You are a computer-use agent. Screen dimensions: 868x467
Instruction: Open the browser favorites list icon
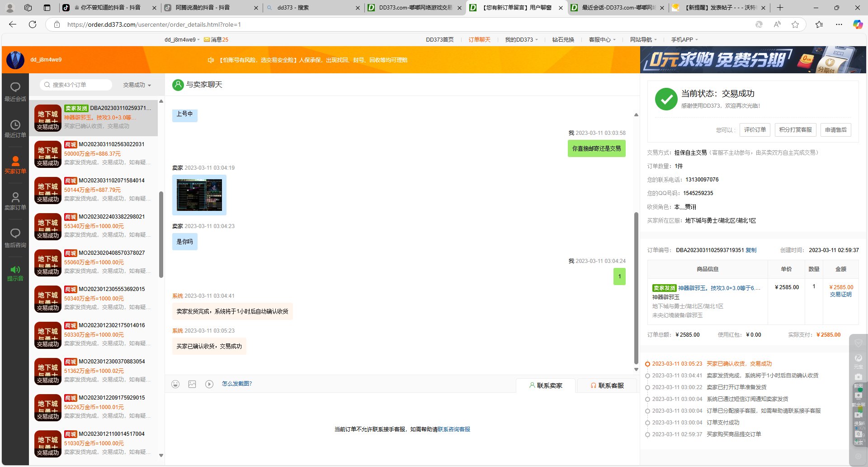(819, 24)
